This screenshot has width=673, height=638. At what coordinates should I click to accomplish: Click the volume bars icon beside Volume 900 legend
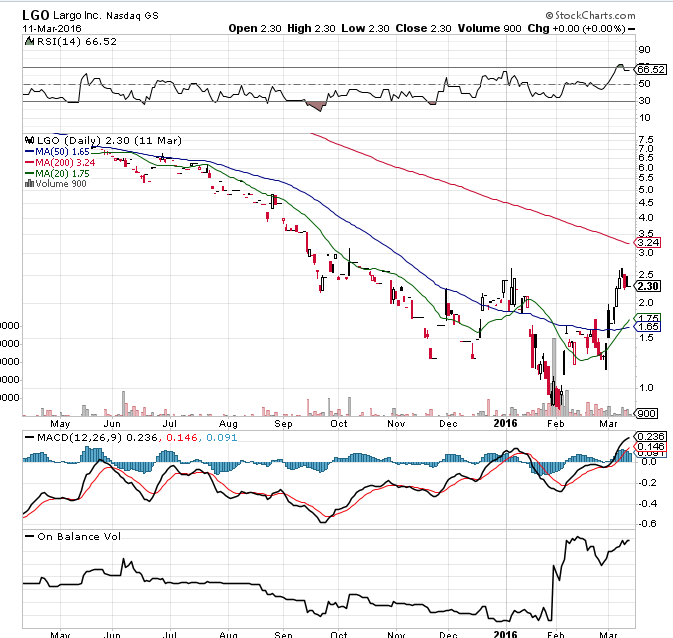(29, 184)
